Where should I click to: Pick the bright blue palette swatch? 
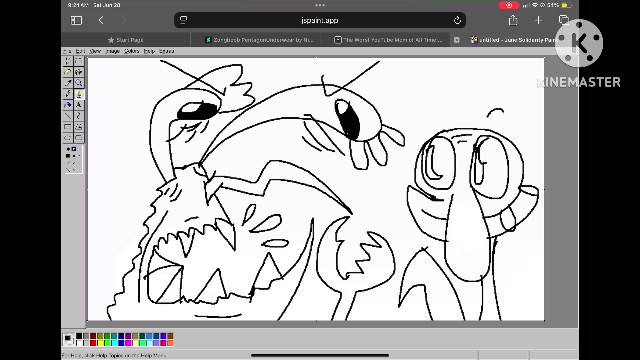click(121, 343)
